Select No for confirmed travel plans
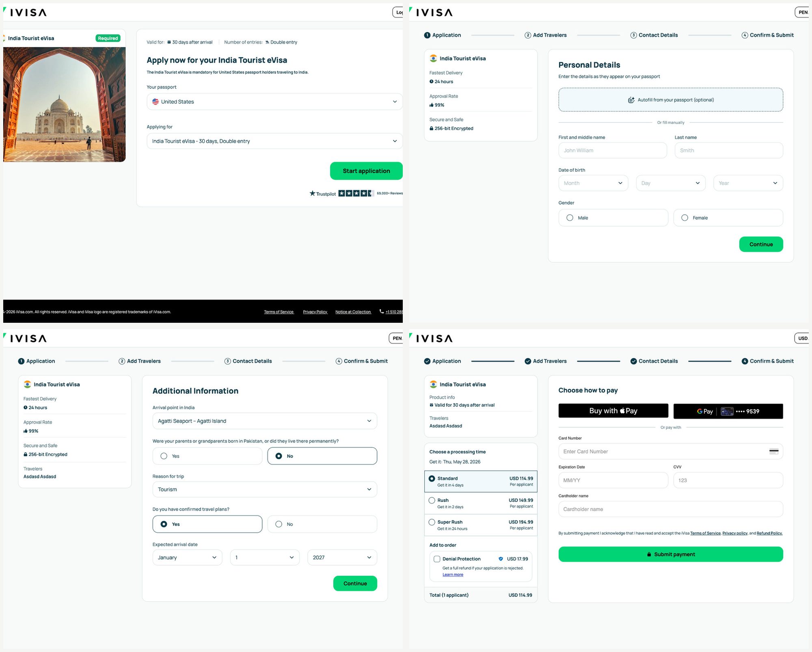This screenshot has height=652, width=812. 322,524
